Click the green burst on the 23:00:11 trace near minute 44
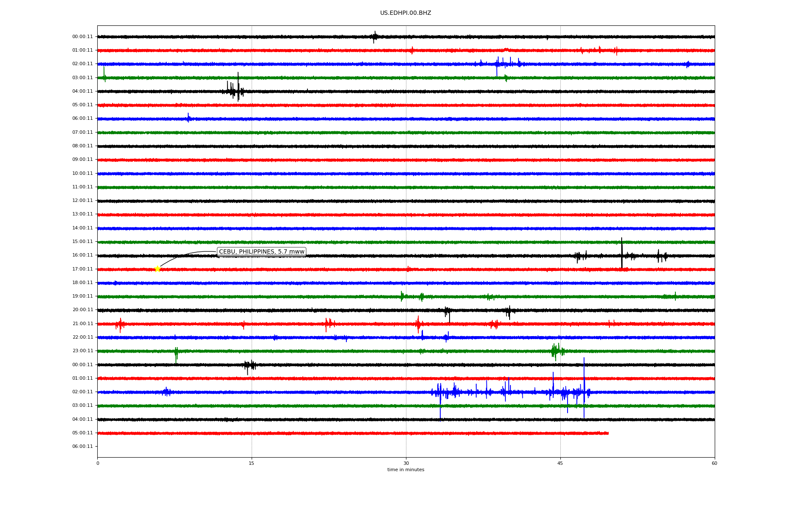This screenshot has width=812, height=508. tap(556, 351)
